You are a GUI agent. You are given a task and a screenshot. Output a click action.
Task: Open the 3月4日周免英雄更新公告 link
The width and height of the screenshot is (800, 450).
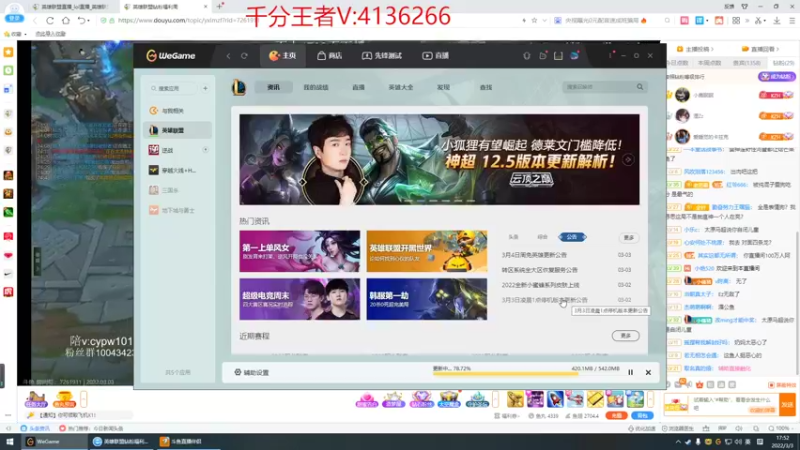pos(534,255)
